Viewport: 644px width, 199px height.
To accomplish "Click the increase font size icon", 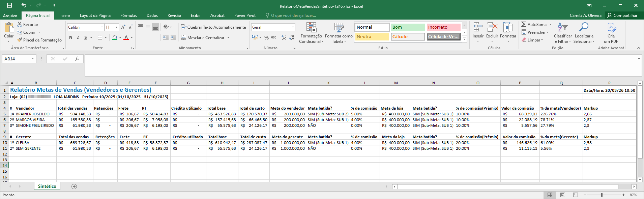I will point(123,27).
